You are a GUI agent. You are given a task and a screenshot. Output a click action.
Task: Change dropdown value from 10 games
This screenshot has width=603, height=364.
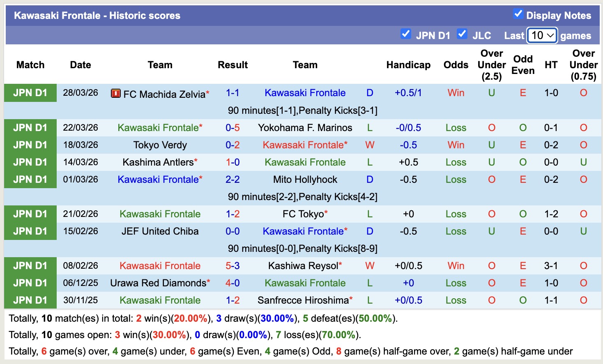[541, 35]
